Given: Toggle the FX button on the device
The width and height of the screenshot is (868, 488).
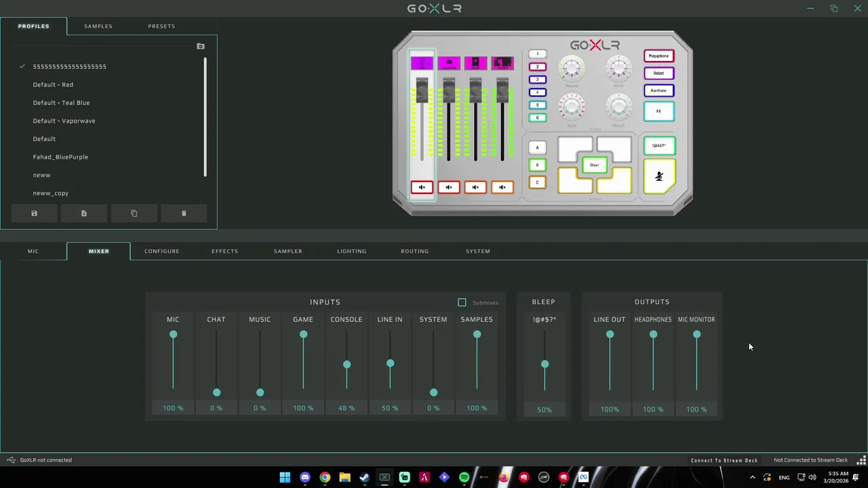Looking at the screenshot, I should tap(658, 111).
